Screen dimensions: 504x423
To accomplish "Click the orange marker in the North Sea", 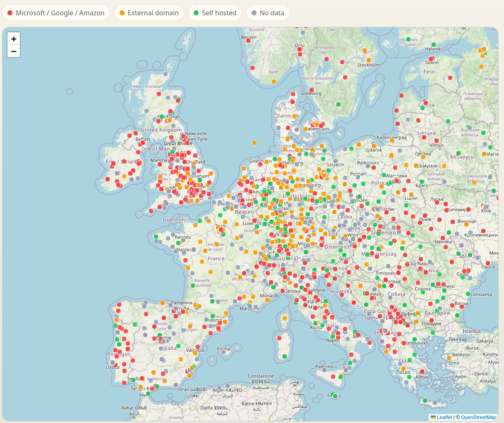I will tap(254, 143).
